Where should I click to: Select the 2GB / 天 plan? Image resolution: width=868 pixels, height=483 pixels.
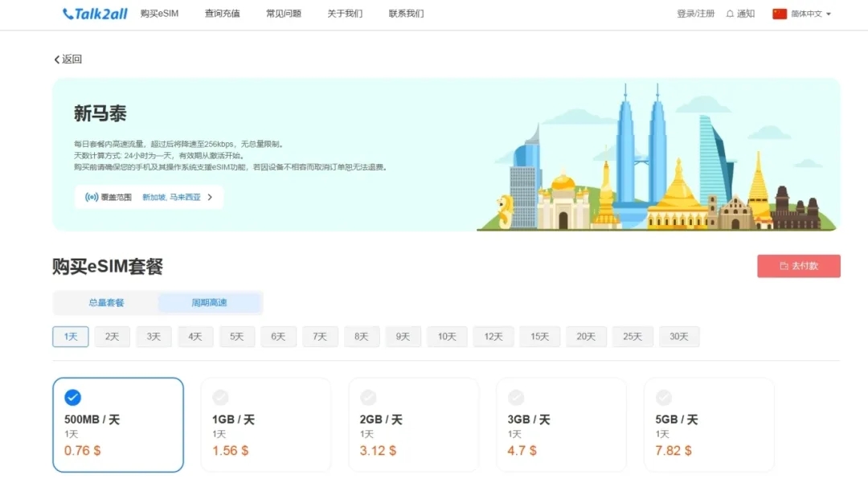(x=413, y=424)
